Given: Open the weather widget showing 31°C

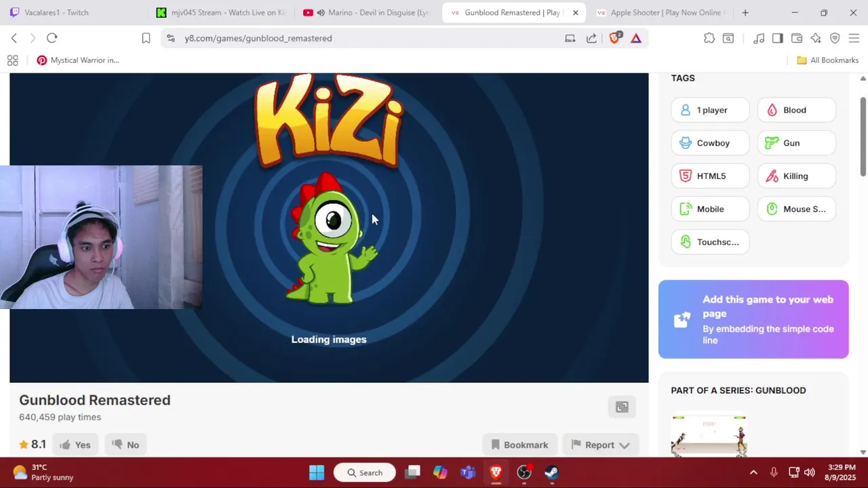Looking at the screenshot, I should pos(43,472).
